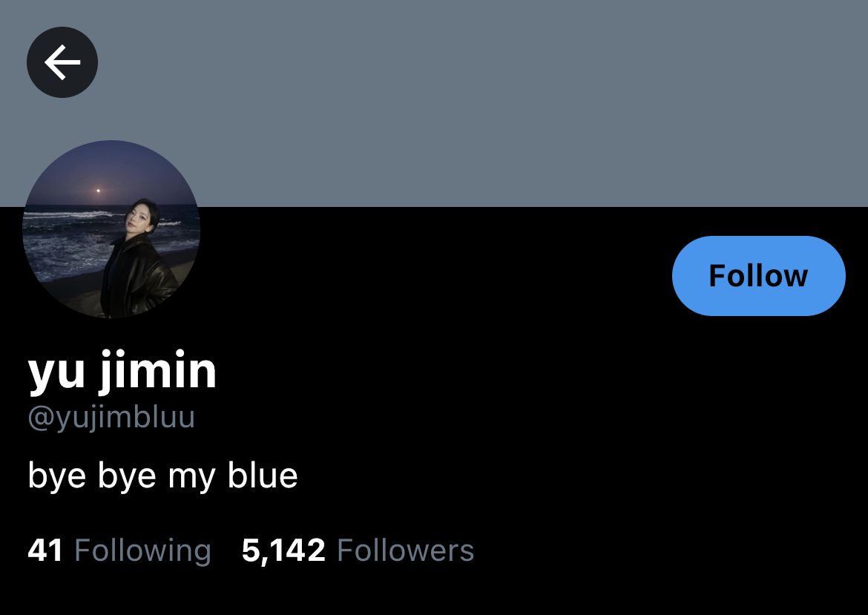
Task: Click the word Following
Action: pyautogui.click(x=143, y=550)
